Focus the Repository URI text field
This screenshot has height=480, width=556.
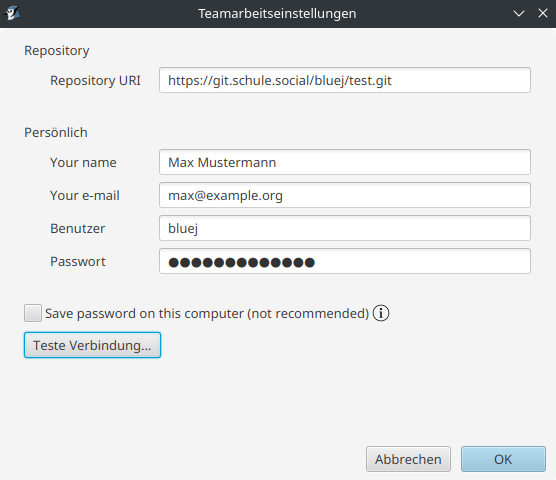click(345, 80)
